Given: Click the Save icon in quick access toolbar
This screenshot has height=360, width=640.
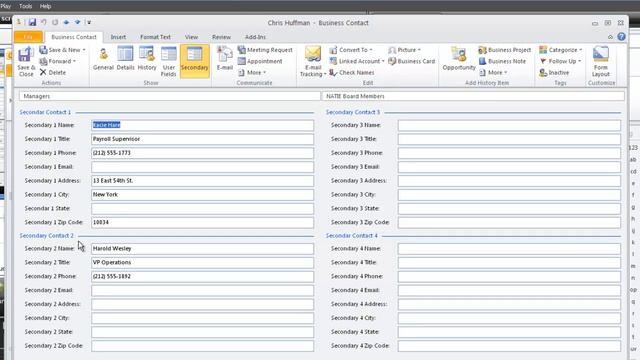Looking at the screenshot, I should pyautogui.click(x=32, y=22).
